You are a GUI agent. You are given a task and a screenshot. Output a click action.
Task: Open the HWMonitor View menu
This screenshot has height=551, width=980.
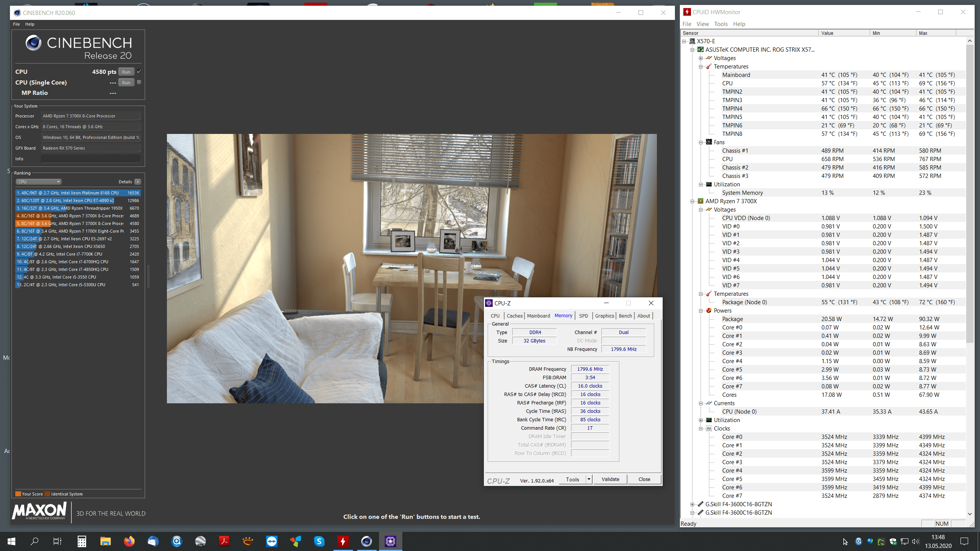702,24
